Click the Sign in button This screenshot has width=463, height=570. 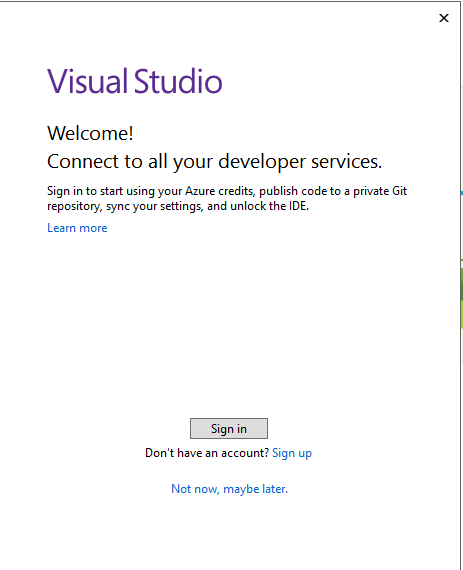pos(229,429)
